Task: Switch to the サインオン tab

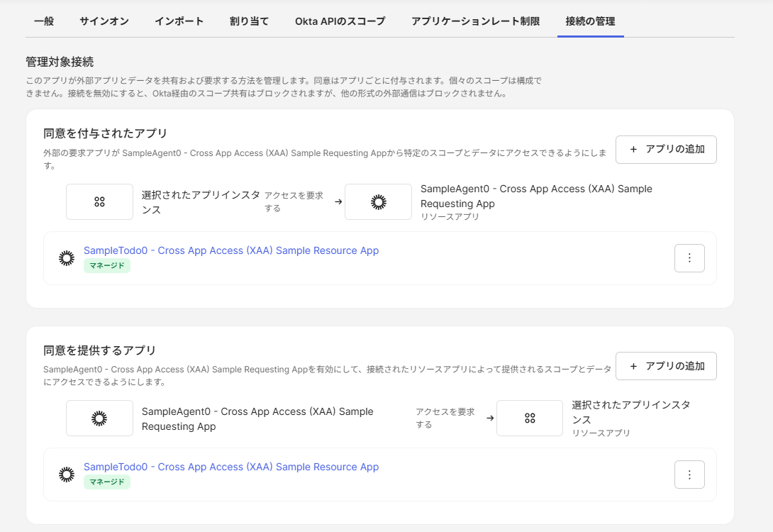Action: [x=104, y=21]
